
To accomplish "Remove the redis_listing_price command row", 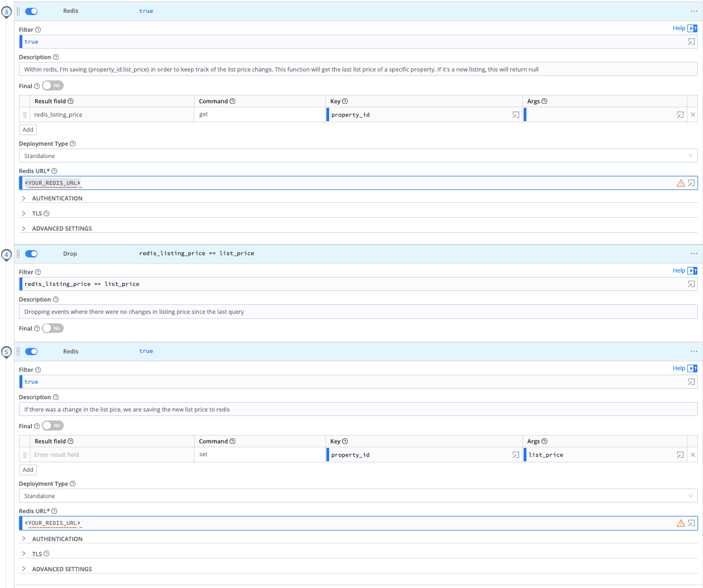I will coord(693,114).
